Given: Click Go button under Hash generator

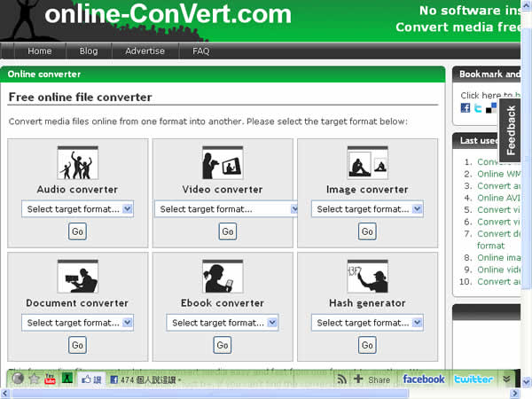Looking at the screenshot, I should point(367,345).
